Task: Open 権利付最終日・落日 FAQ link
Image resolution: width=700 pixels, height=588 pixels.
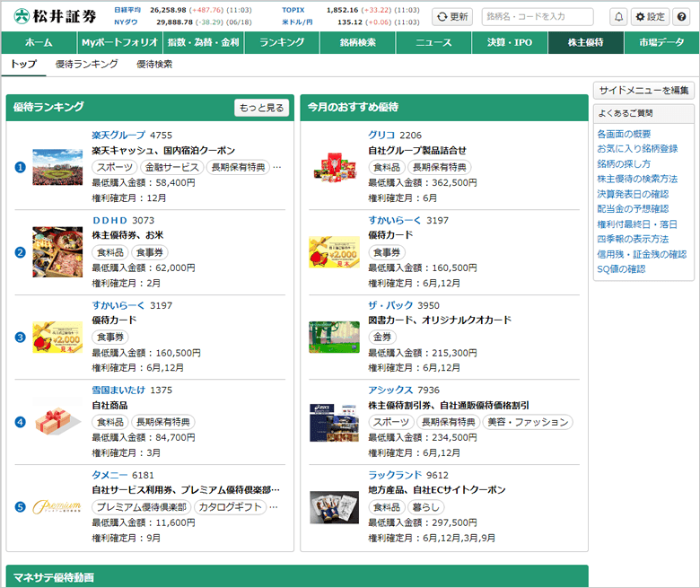Action: coord(637,224)
